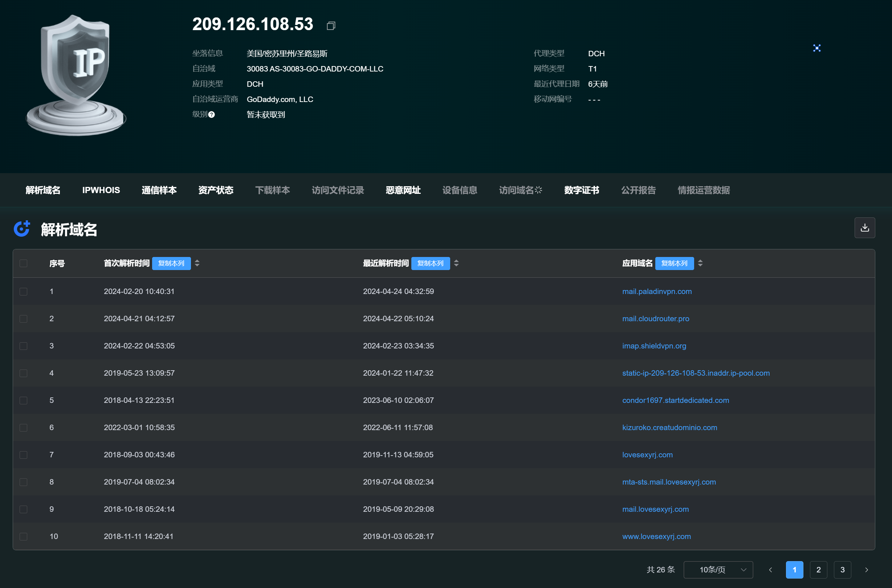Select the GoDaddy.com, LLC operator text

click(x=280, y=99)
